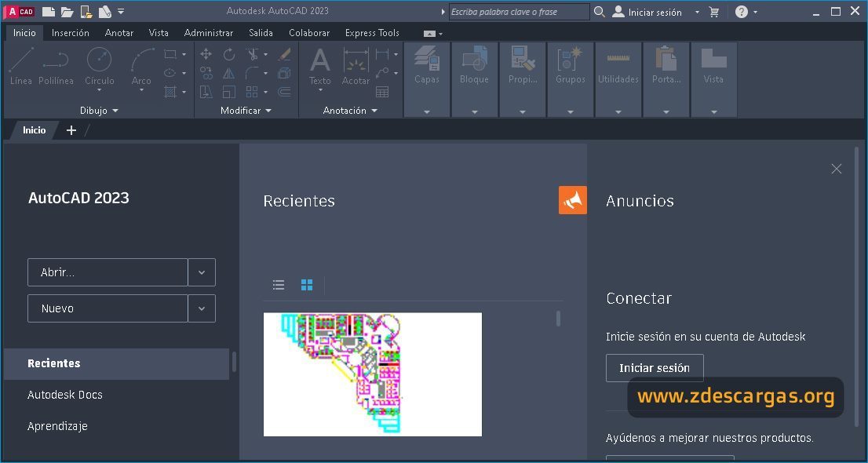Activate the Move tool in Modificar
Image resolution: width=868 pixels, height=463 pixels.
[x=206, y=54]
